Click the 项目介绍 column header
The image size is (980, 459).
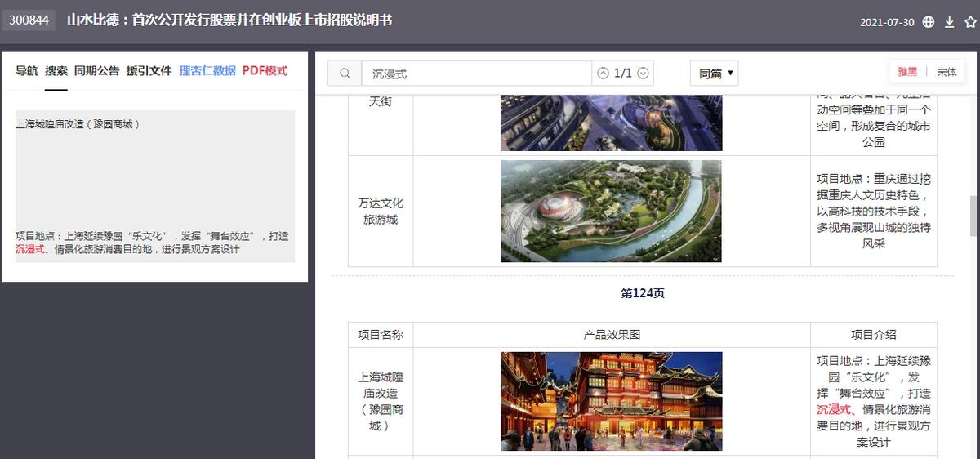[874, 335]
